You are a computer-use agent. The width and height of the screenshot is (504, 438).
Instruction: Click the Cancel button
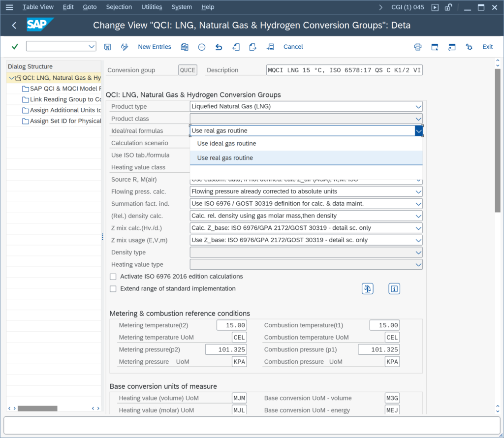pos(293,47)
